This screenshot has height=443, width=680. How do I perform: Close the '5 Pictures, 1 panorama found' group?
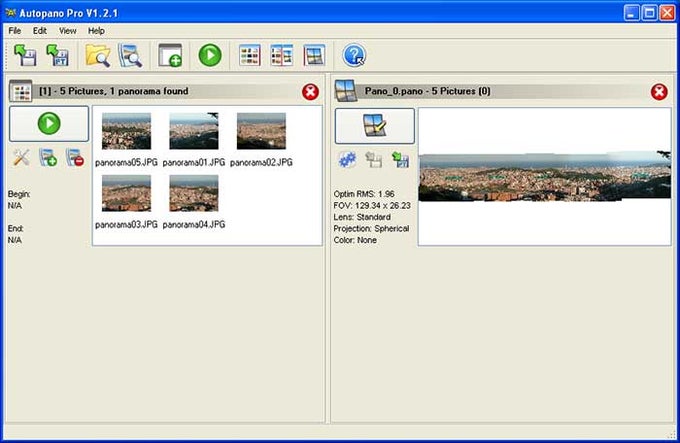tap(310, 92)
